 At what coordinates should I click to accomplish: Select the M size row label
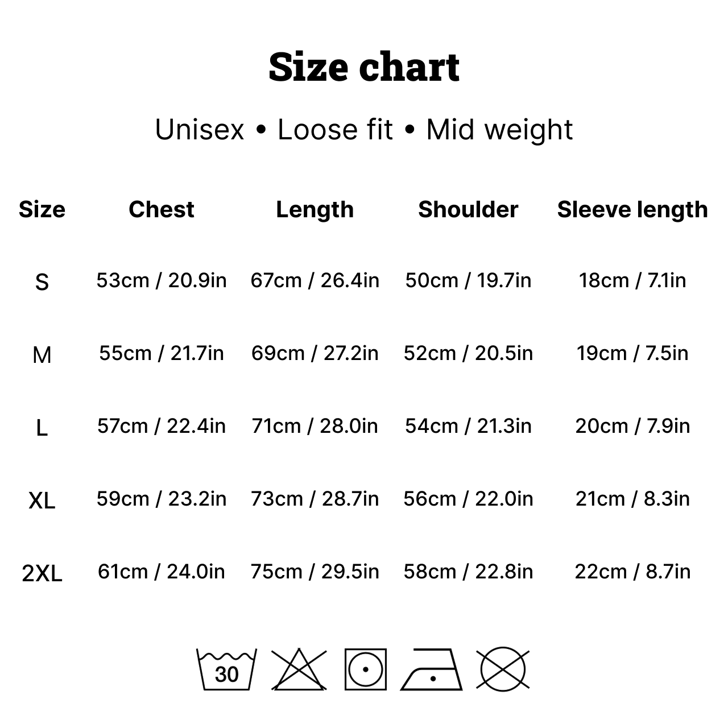pos(42,355)
